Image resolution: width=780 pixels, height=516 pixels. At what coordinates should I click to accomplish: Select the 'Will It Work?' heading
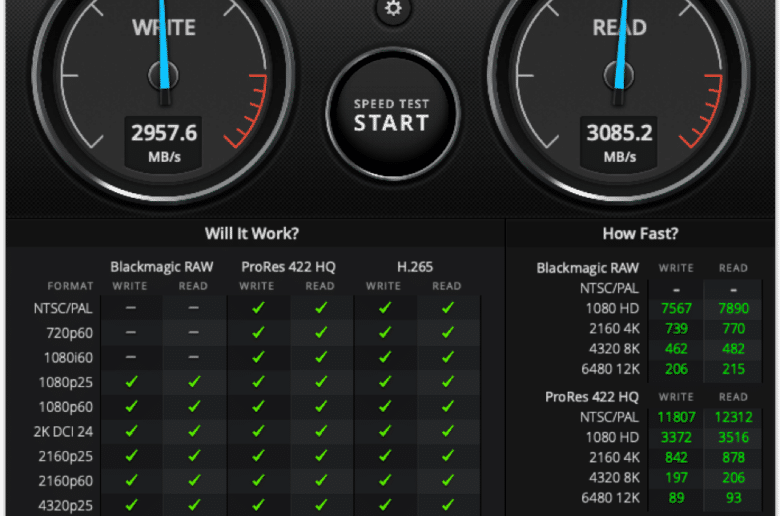tap(252, 233)
